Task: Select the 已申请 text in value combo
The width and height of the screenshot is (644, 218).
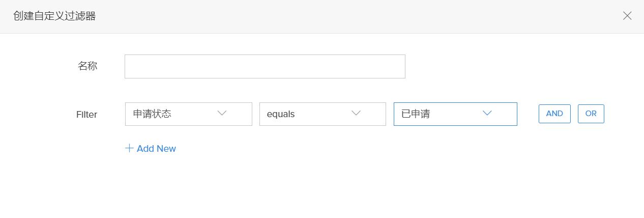Action: (x=416, y=114)
